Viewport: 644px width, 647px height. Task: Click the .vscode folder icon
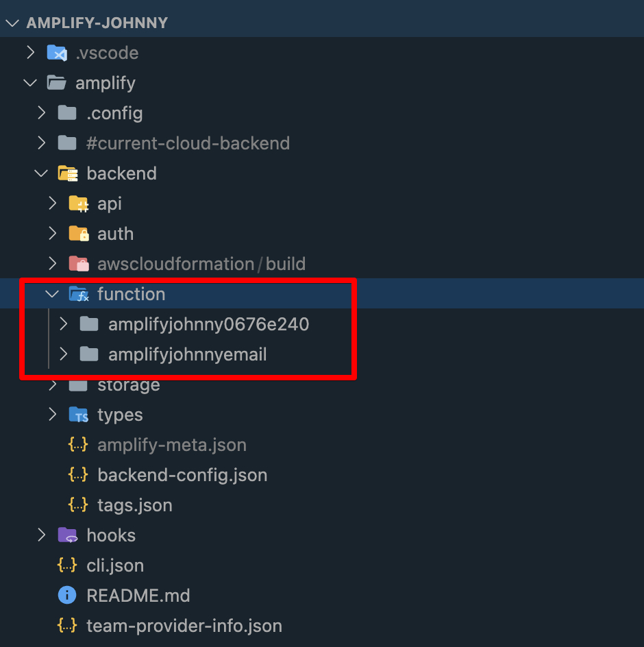pyautogui.click(x=56, y=53)
